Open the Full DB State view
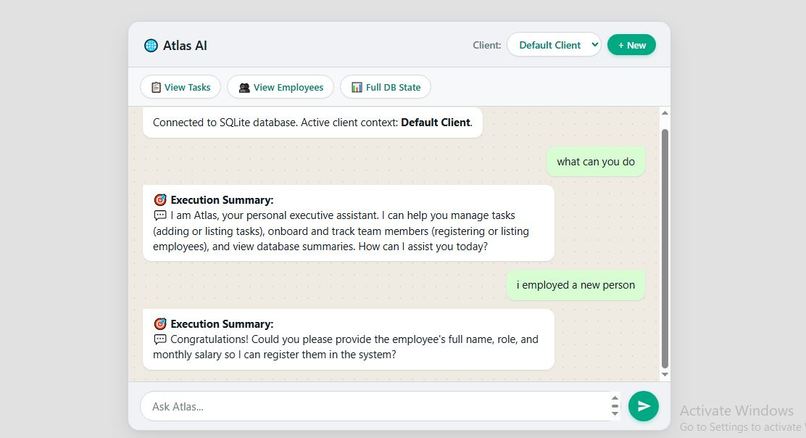Screen dimensions: 806x438 386,87
